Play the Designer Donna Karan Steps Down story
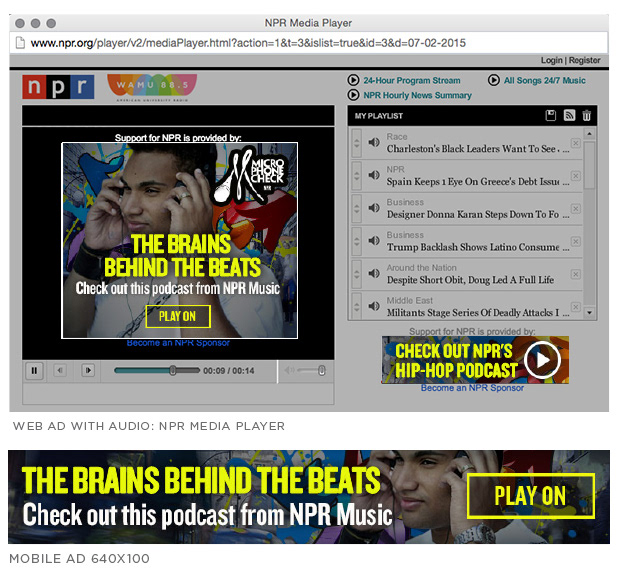This screenshot has height=572, width=619. click(x=477, y=214)
